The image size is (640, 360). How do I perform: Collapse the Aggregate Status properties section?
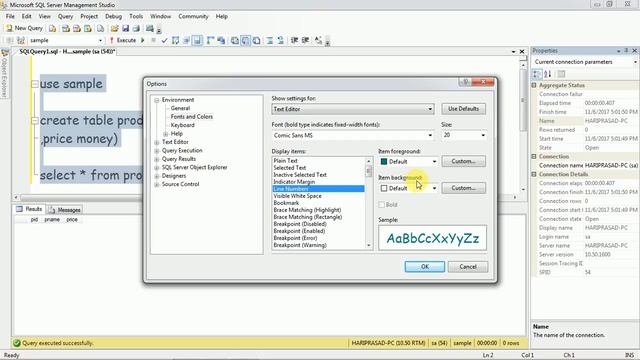(534, 85)
